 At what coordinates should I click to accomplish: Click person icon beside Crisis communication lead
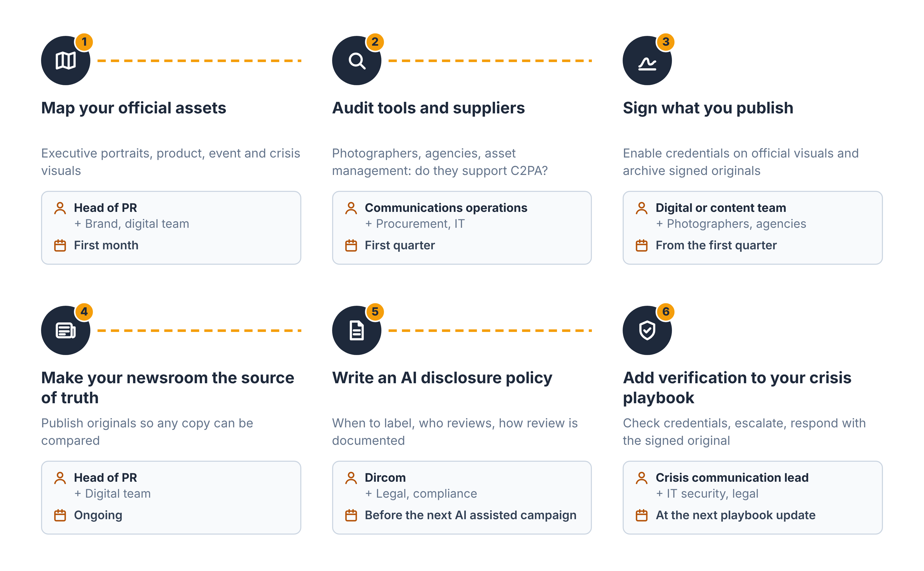[641, 478]
